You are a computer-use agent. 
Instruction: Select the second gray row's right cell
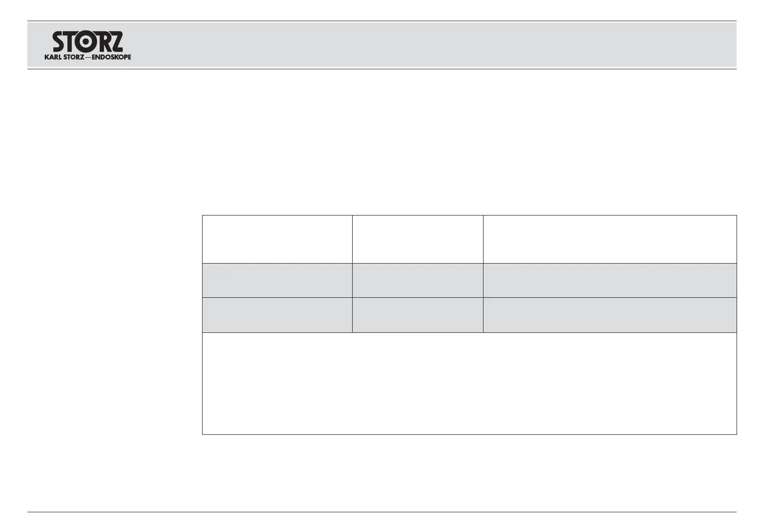610,315
